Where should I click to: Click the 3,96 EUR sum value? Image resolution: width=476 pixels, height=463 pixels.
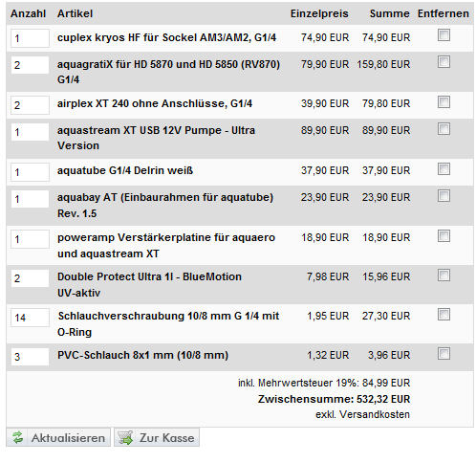click(x=389, y=355)
